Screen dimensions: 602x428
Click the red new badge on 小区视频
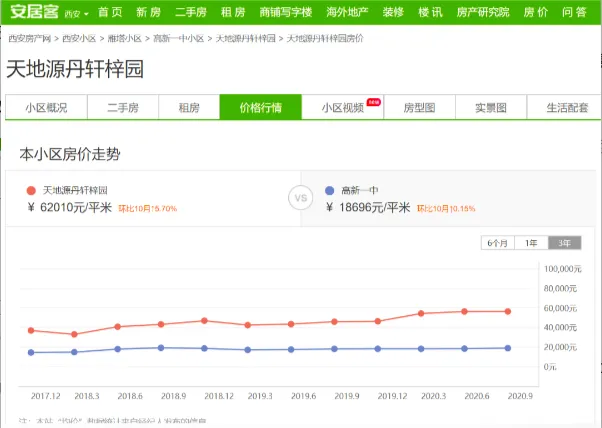tap(374, 102)
